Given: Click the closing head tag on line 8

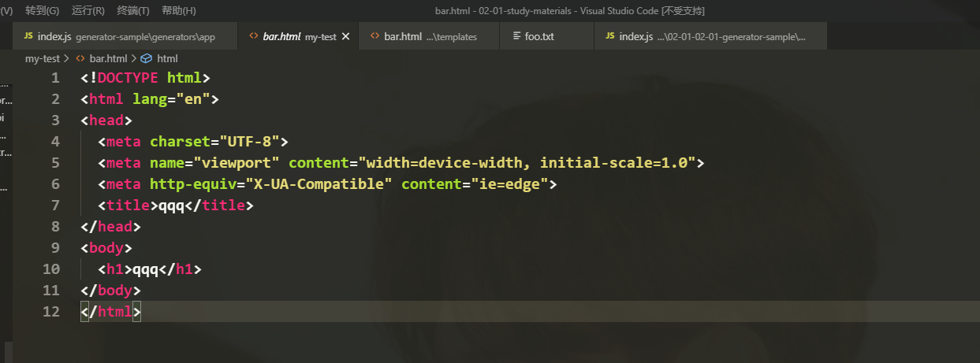Looking at the screenshot, I should [x=110, y=227].
